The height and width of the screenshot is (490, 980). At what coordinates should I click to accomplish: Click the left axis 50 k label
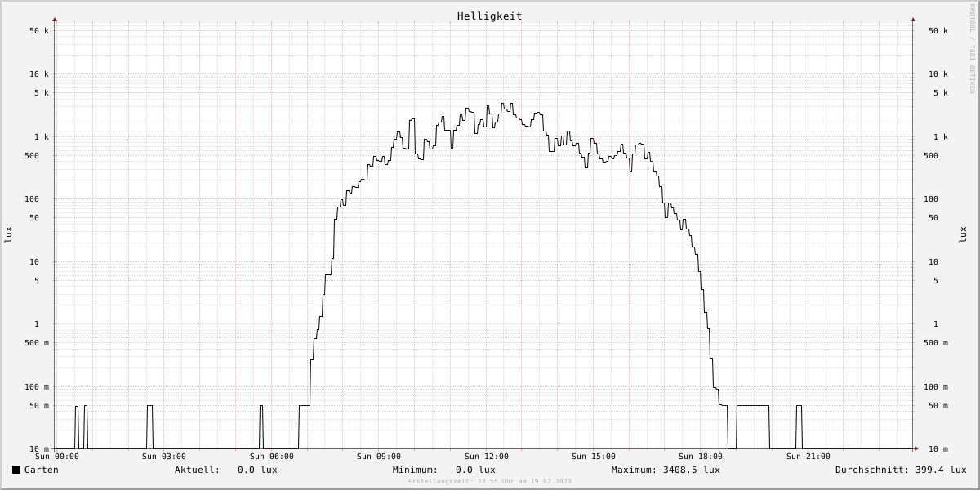(39, 31)
